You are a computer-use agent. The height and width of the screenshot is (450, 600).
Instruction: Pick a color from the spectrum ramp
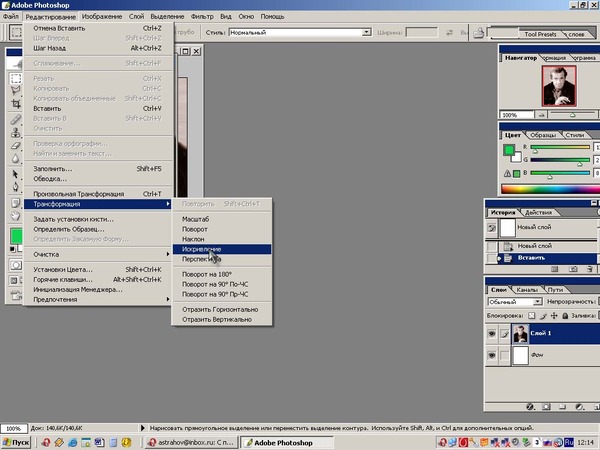coord(550,189)
